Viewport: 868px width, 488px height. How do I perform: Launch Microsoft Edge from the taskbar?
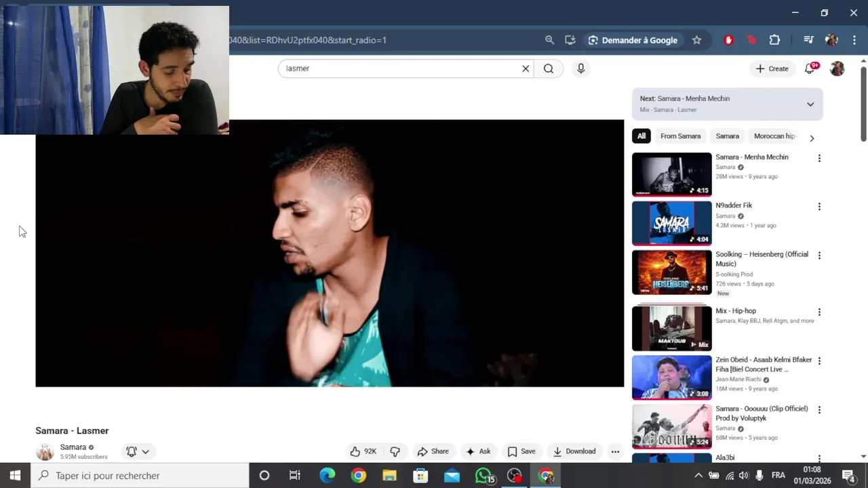pos(327,476)
